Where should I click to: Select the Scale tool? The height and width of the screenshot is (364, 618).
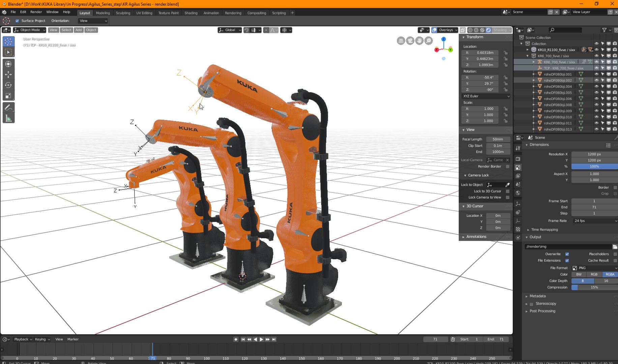(8, 96)
